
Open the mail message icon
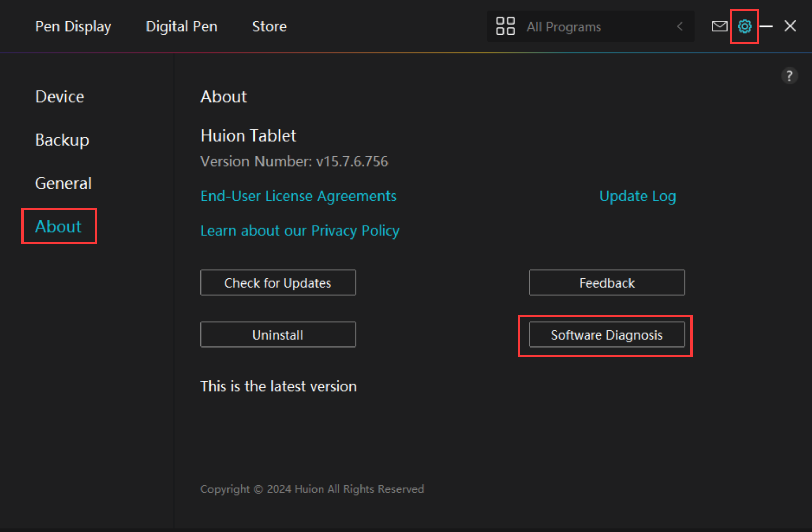point(719,26)
